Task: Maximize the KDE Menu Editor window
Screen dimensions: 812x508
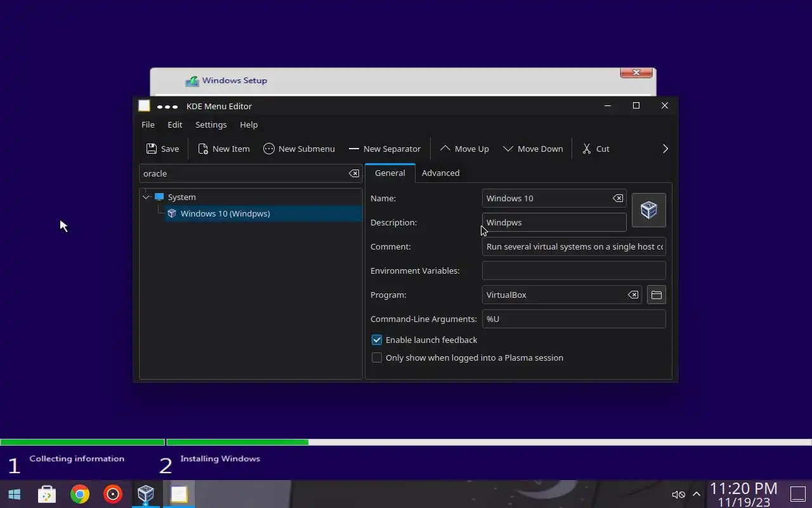Action: coord(636,105)
